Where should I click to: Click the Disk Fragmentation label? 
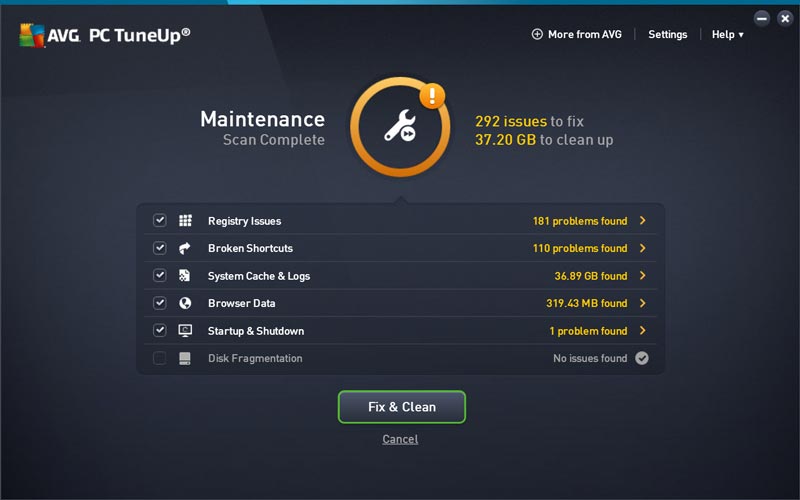(255, 358)
